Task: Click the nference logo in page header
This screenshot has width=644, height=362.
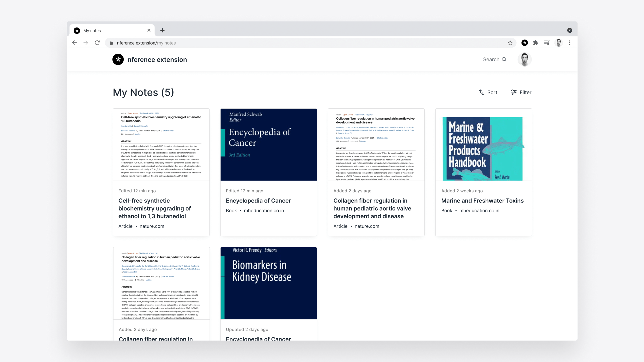Action: pos(118,59)
